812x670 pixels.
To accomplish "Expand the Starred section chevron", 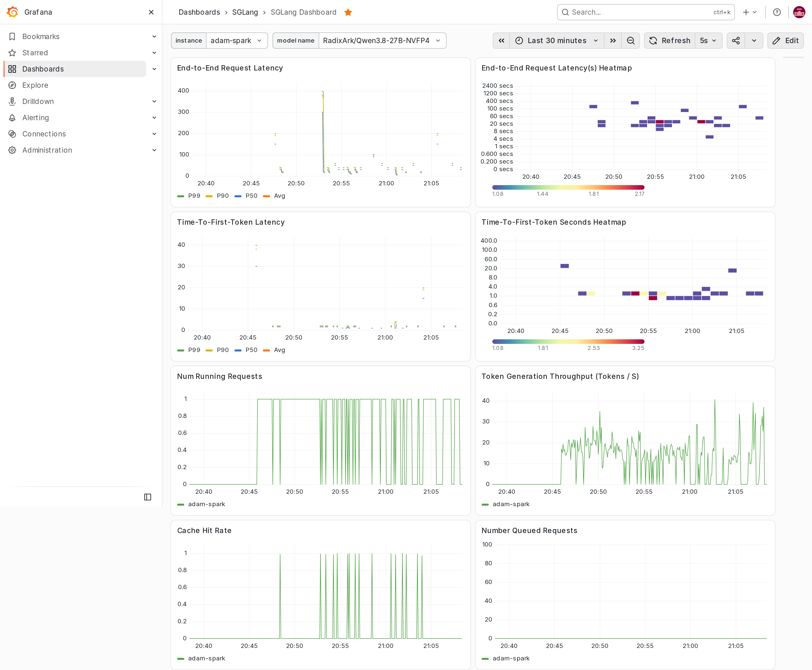I will point(154,52).
